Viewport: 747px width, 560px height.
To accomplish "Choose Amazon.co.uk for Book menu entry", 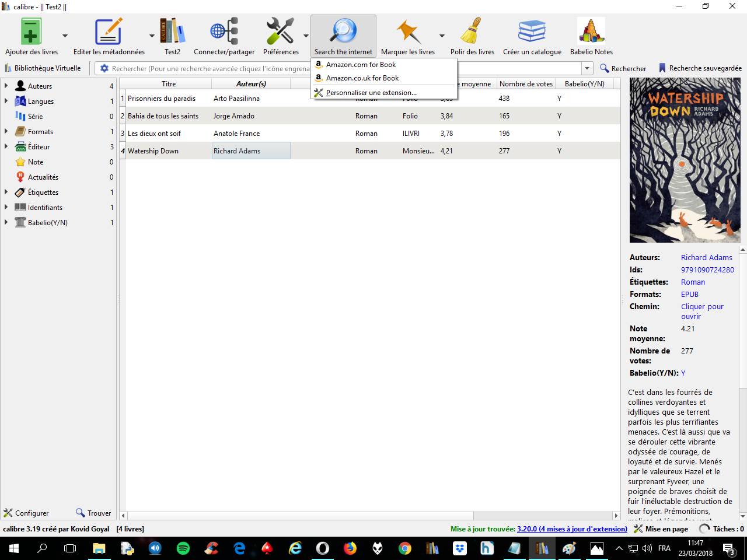I will tap(384, 78).
